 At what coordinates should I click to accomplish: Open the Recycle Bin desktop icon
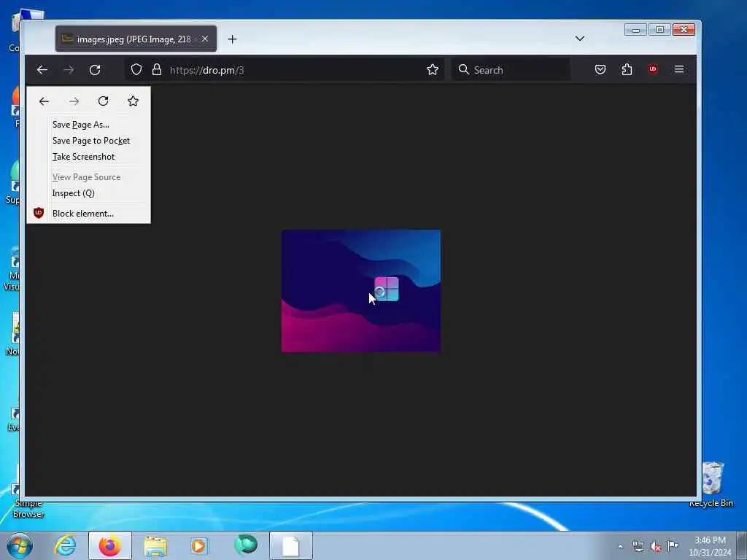(x=713, y=484)
